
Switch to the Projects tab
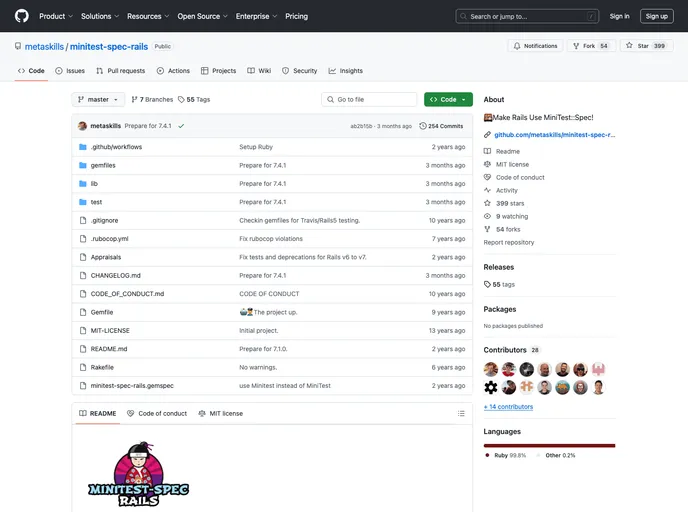click(219, 71)
